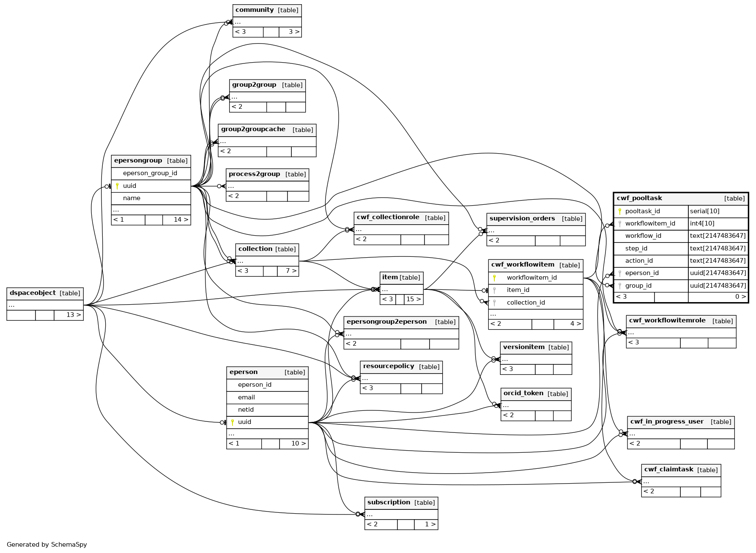Click the yellow key icon on eperson's uuid row

point(232,422)
